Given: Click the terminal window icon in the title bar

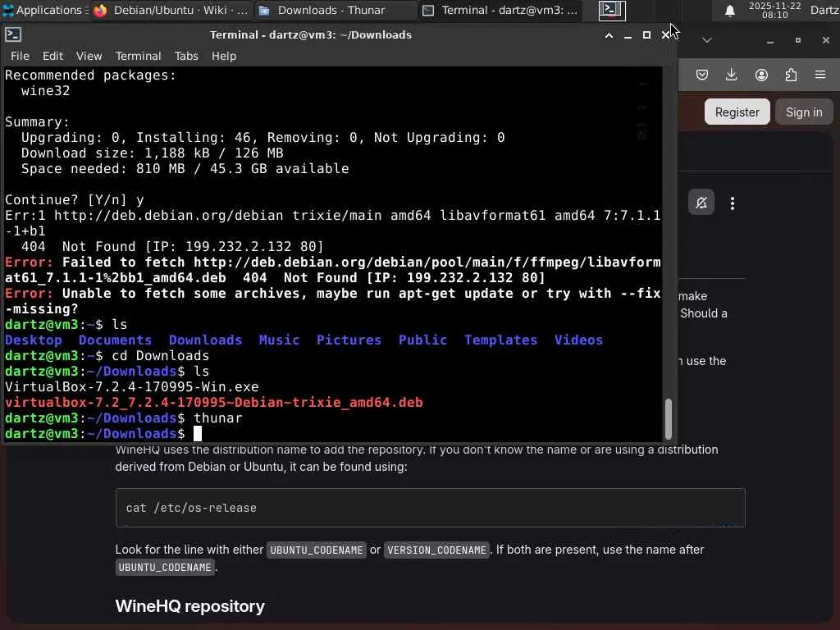Looking at the screenshot, I should 13,34.
